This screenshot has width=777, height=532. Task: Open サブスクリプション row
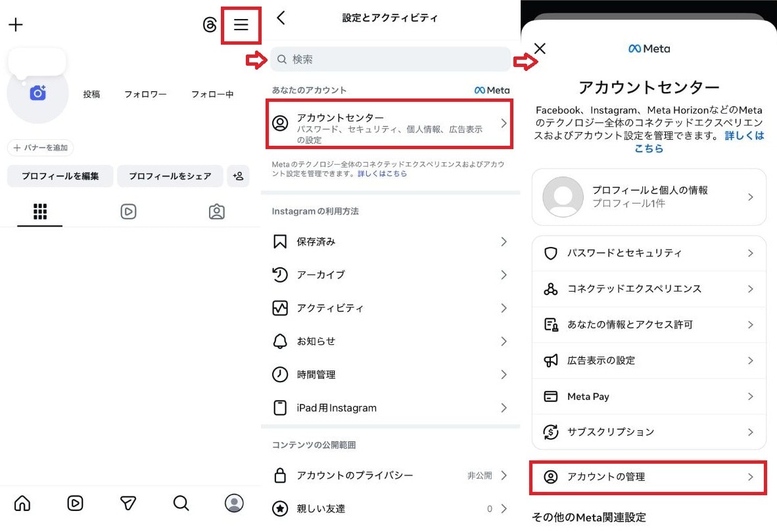(x=649, y=432)
